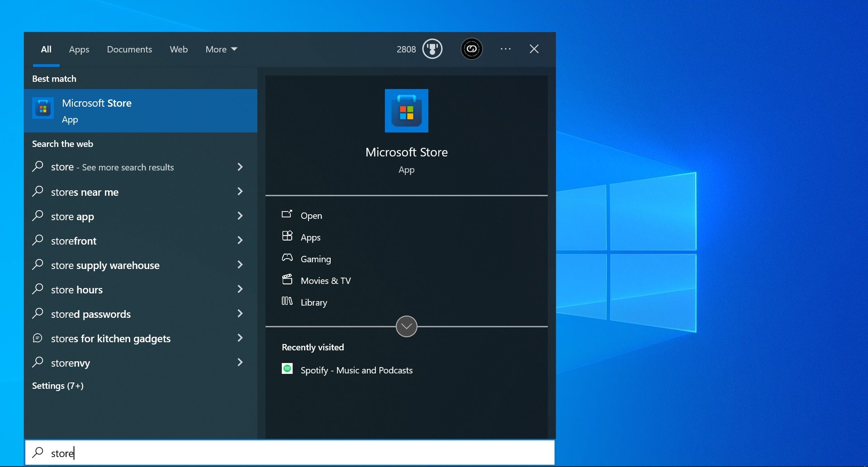The width and height of the screenshot is (868, 467).
Task: Expand arrow next to 'stores for kitchen gadgets'
Action: pyautogui.click(x=240, y=338)
